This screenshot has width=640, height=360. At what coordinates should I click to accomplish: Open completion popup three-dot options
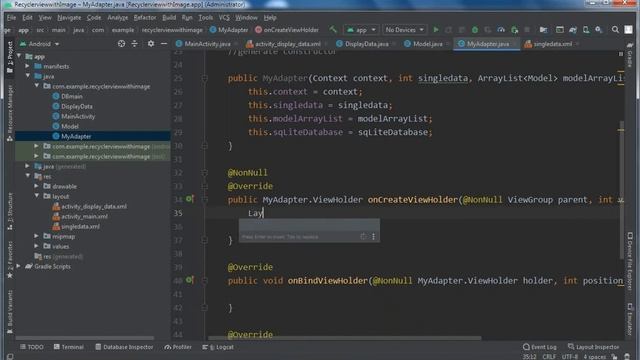373,236
